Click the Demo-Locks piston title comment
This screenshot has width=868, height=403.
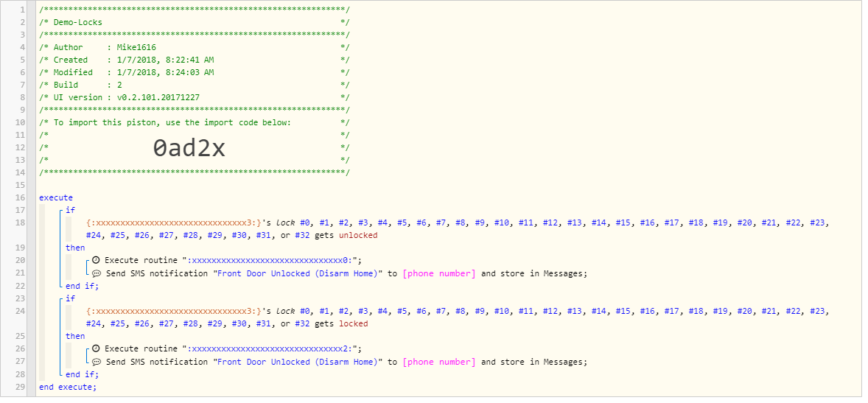77,22
